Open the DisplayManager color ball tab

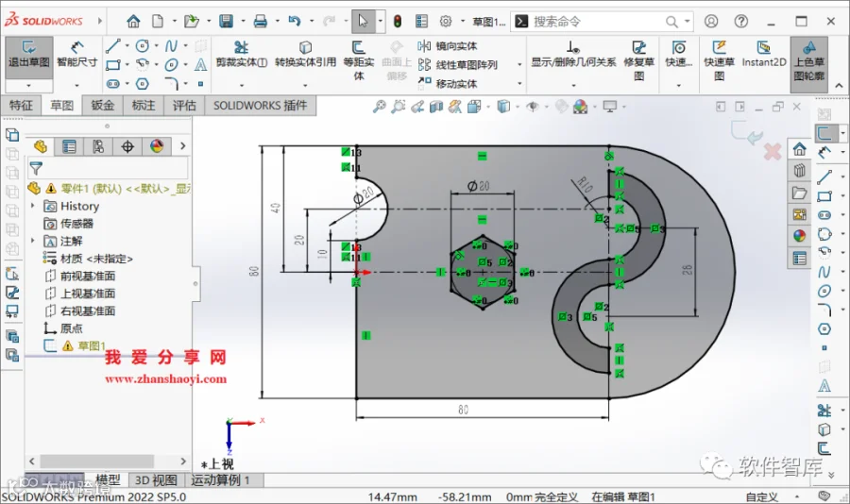(157, 146)
